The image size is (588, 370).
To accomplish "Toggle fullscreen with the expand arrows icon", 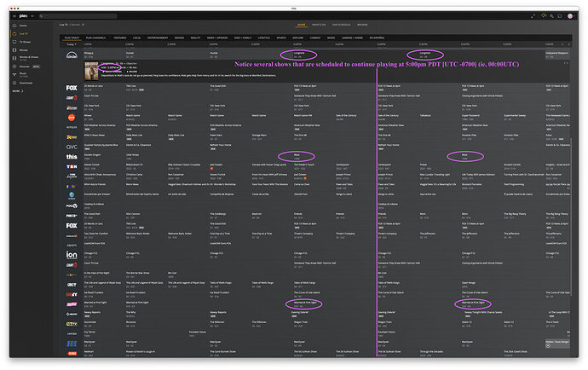I will click(533, 16).
